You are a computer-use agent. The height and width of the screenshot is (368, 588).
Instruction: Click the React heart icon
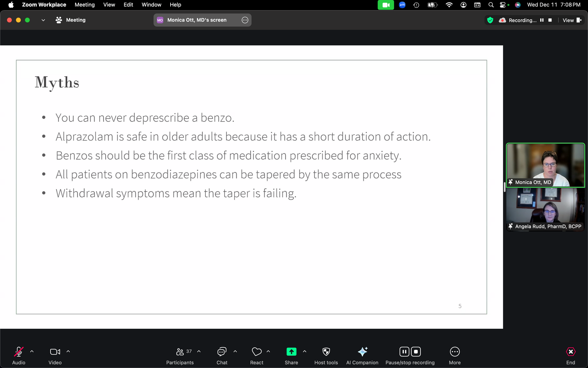click(257, 352)
